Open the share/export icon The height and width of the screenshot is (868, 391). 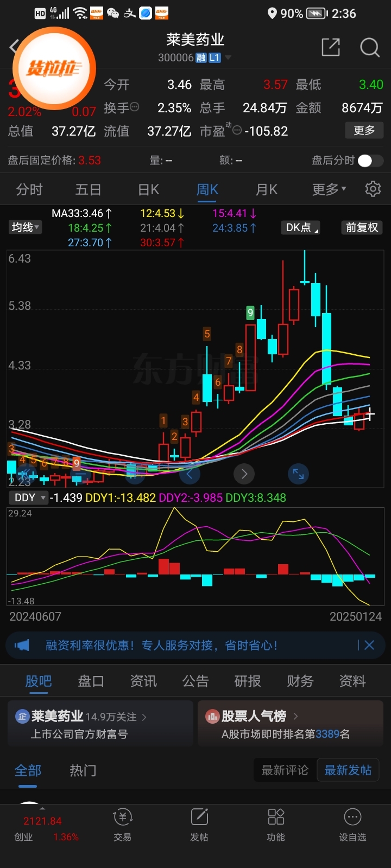click(x=331, y=47)
